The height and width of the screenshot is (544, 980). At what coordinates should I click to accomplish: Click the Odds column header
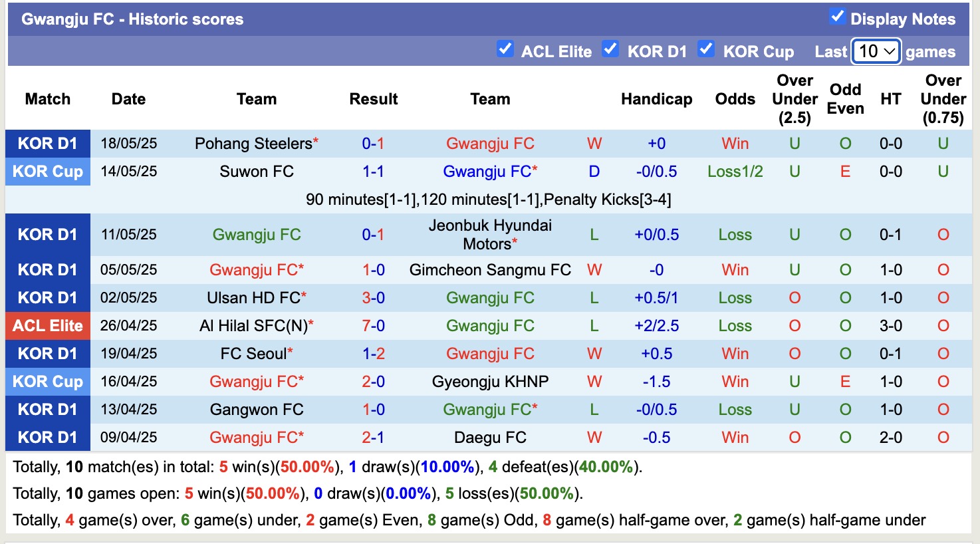(x=735, y=98)
